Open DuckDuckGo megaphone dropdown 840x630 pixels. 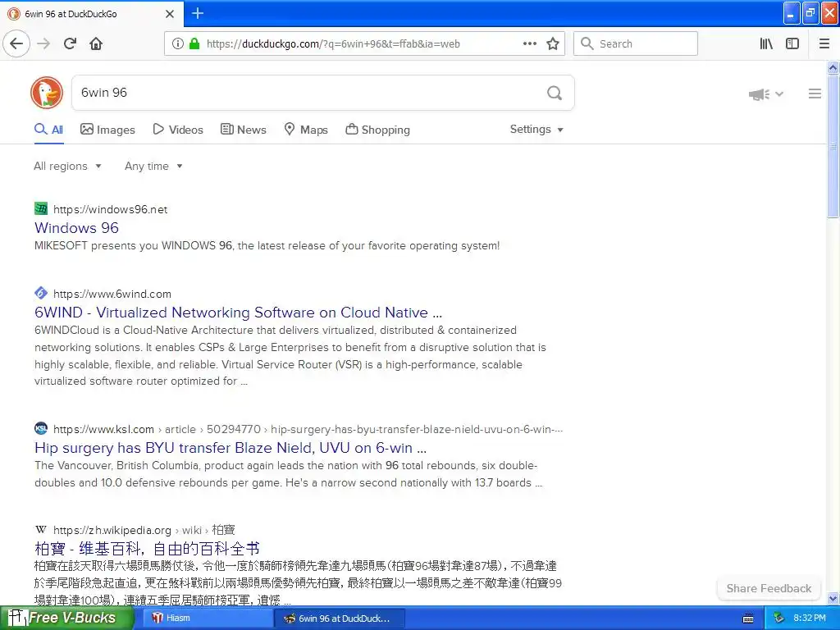pos(765,94)
